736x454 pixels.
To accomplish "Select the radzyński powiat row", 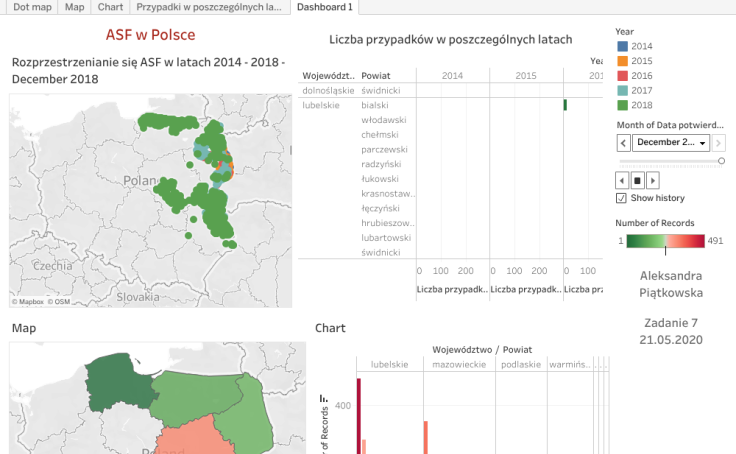I will pos(381,164).
